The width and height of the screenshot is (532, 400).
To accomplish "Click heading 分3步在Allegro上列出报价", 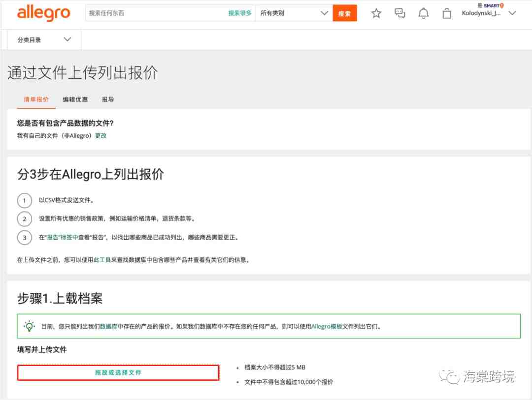I will pos(91,174).
